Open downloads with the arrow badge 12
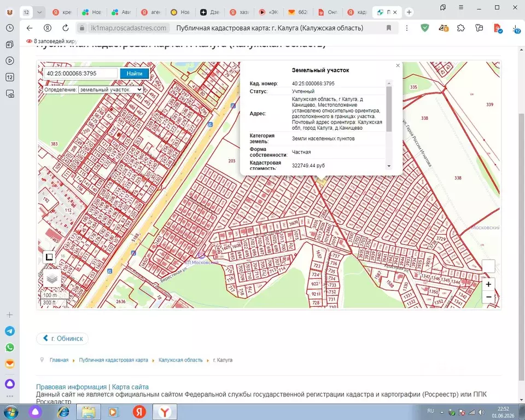 (x=516, y=29)
